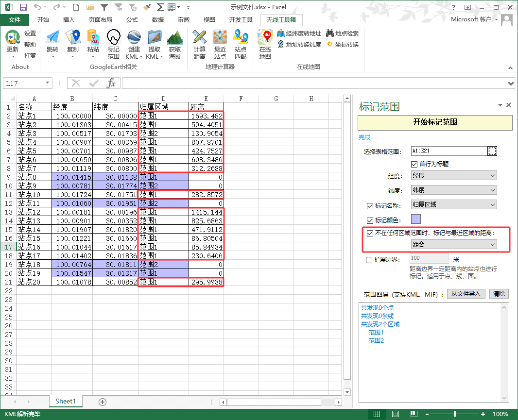Click the 获取海拔 mountain icon
This screenshot has height=420, width=518.
point(175,37)
